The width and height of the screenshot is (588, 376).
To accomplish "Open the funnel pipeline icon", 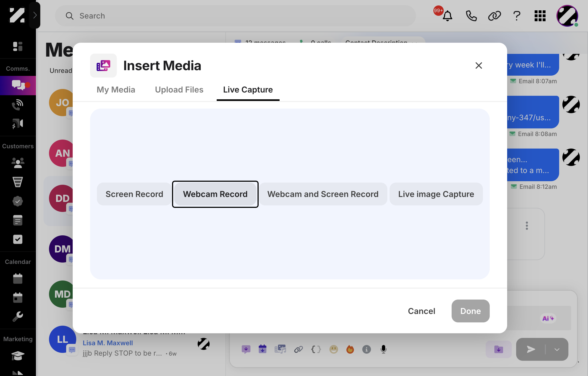I will pyautogui.click(x=18, y=182).
